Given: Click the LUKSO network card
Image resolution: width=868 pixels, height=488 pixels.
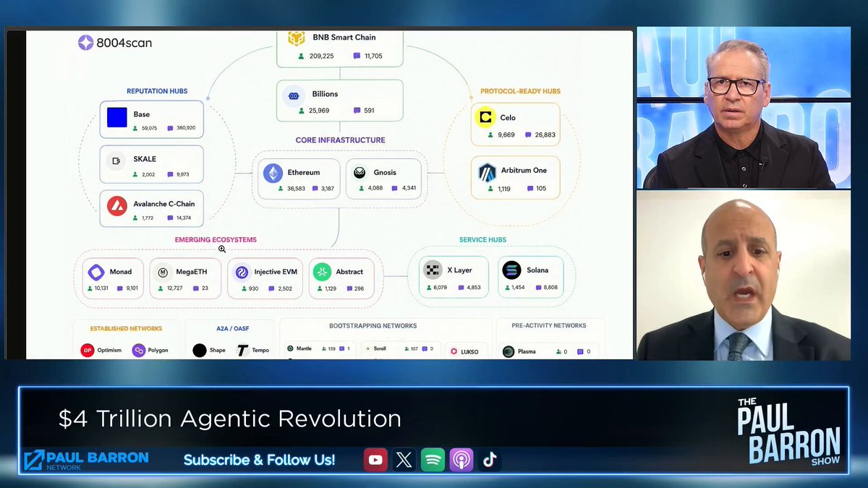Looking at the screenshot, I should [x=466, y=351].
